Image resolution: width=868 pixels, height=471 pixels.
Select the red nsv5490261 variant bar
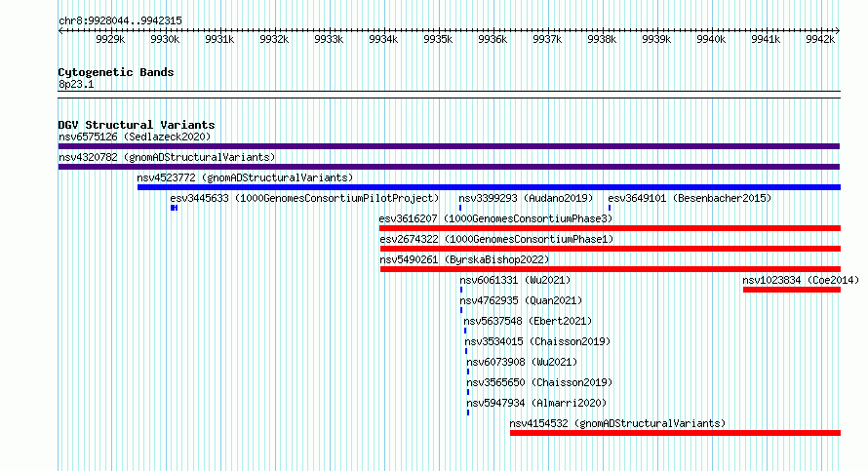pos(611,269)
